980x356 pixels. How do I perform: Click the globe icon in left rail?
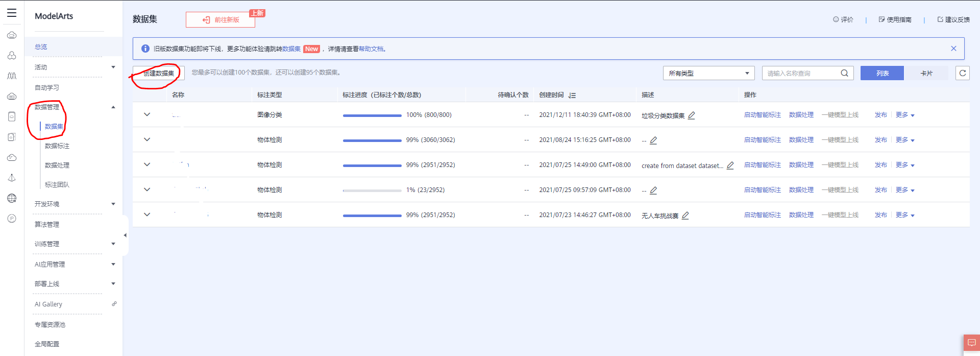(12, 198)
